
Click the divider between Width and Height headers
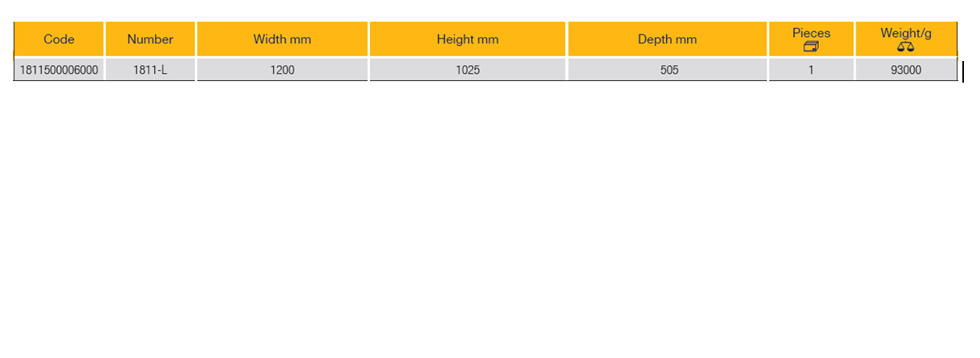(x=368, y=39)
